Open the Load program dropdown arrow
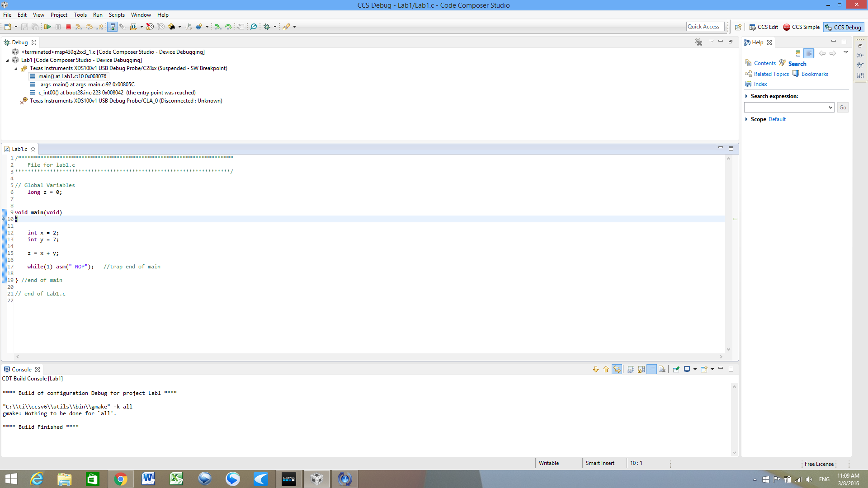Screen dimensions: 868x488 [142, 27]
